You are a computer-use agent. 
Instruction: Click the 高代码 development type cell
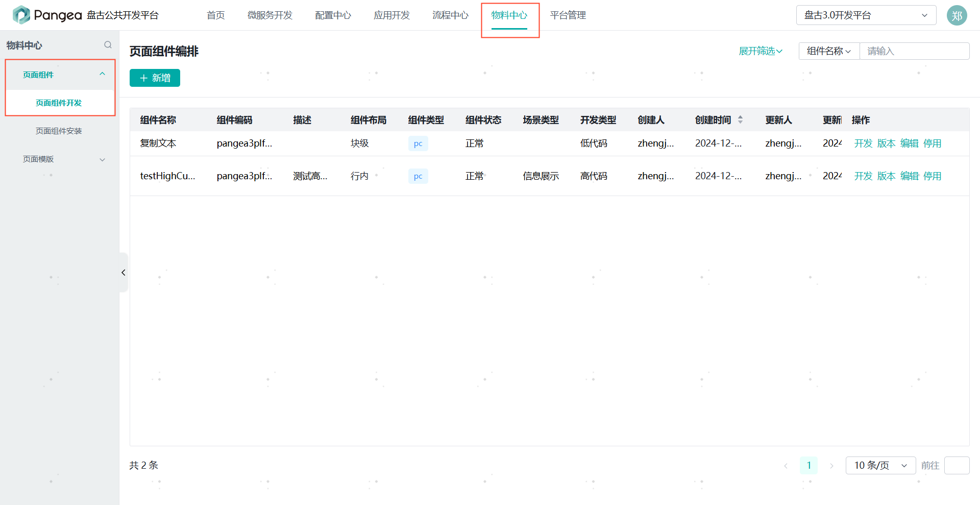coord(594,176)
